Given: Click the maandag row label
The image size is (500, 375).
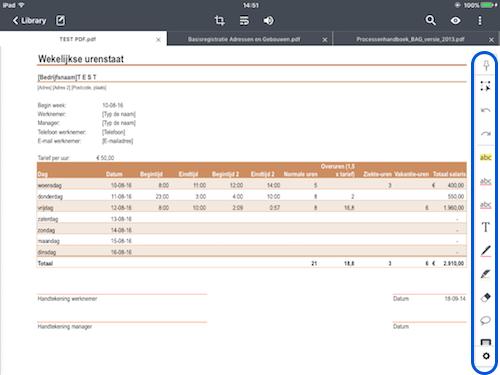Looking at the screenshot, I should coord(48,241).
